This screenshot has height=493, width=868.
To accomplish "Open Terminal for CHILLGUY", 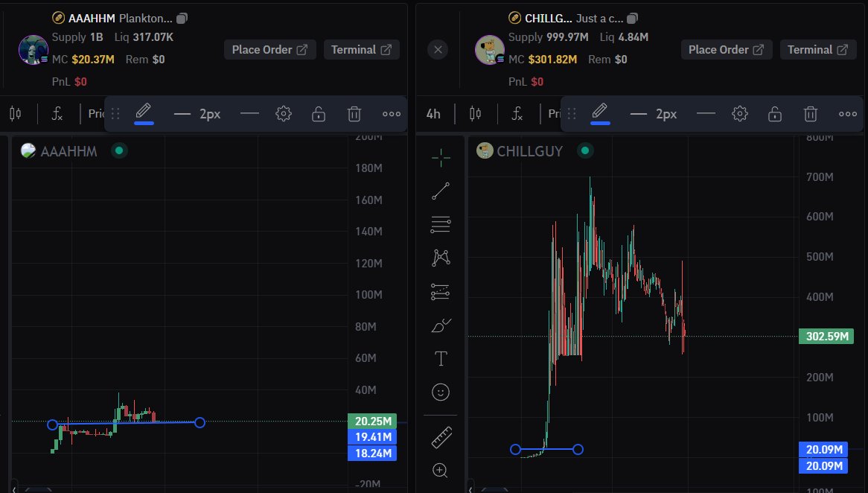I will 818,50.
